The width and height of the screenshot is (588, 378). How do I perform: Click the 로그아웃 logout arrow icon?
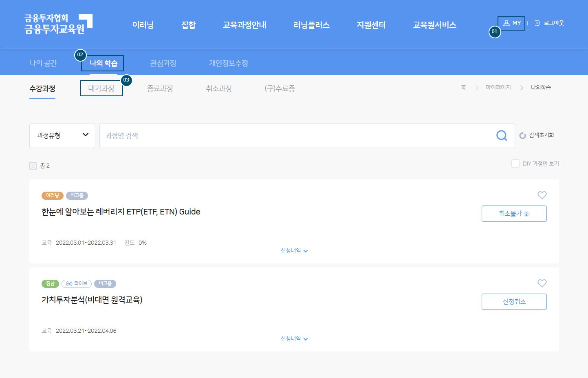[x=537, y=23]
